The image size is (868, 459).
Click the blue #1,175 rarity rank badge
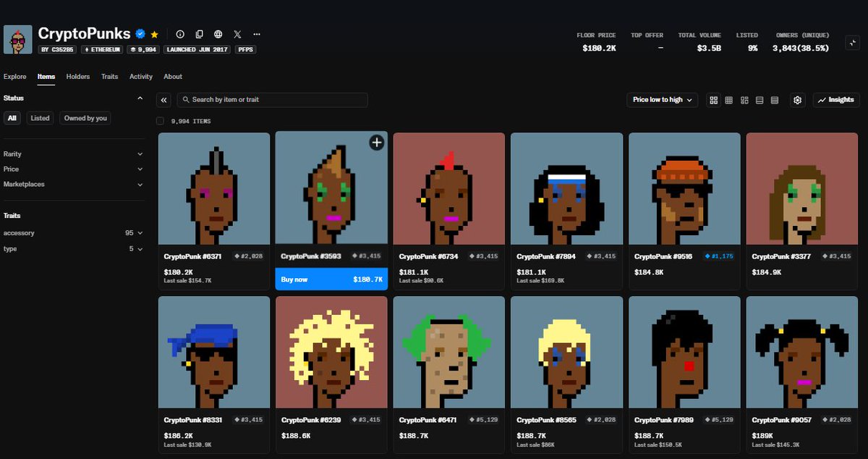pyautogui.click(x=720, y=256)
